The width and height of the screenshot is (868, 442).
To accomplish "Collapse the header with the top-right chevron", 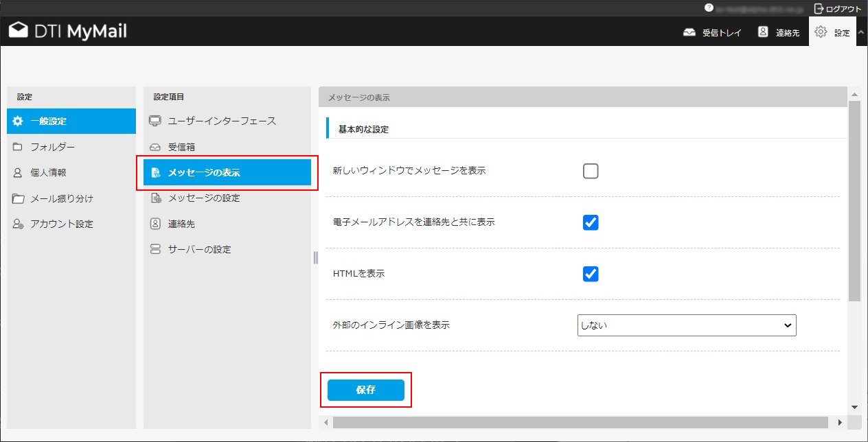I will [x=861, y=32].
